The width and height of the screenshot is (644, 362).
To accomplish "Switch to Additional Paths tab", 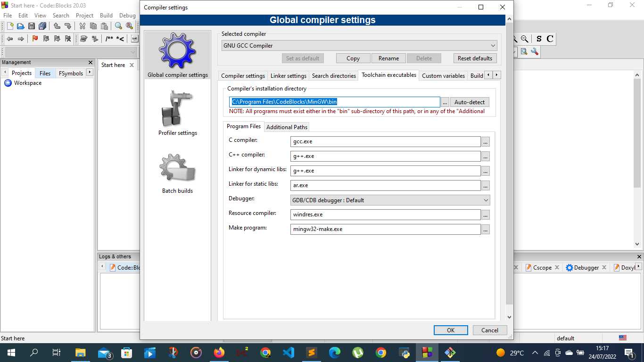I will (287, 127).
